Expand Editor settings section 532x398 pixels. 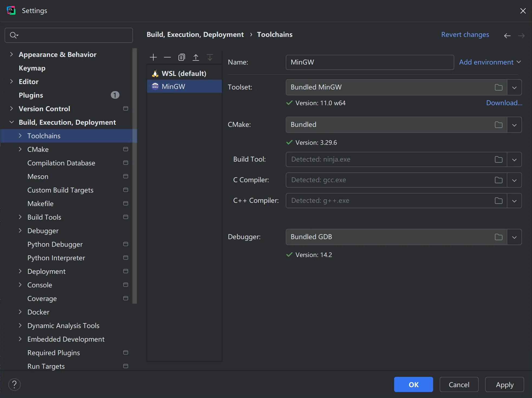pyautogui.click(x=11, y=81)
